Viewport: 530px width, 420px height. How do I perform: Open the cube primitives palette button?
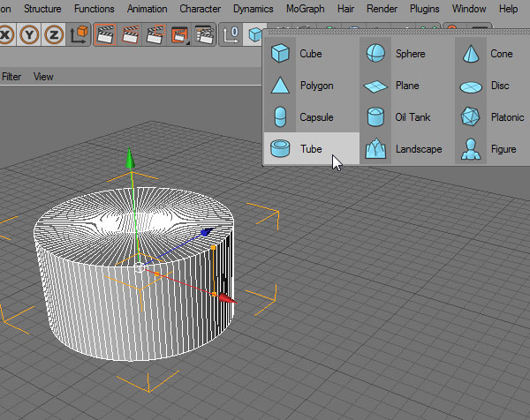click(x=254, y=34)
